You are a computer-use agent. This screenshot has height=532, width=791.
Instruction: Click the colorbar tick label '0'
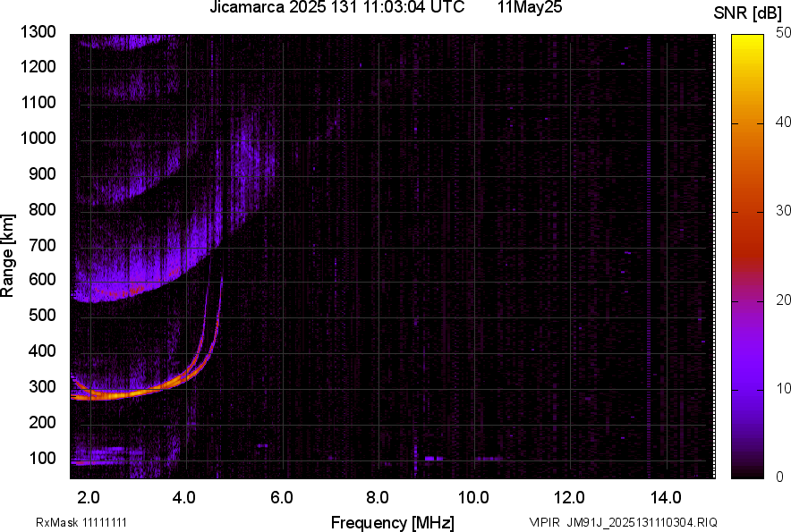pyautogui.click(x=780, y=477)
